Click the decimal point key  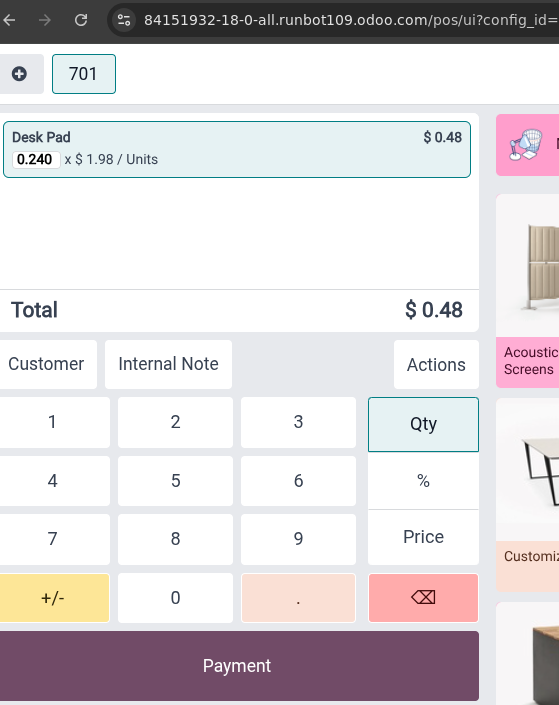(x=298, y=598)
